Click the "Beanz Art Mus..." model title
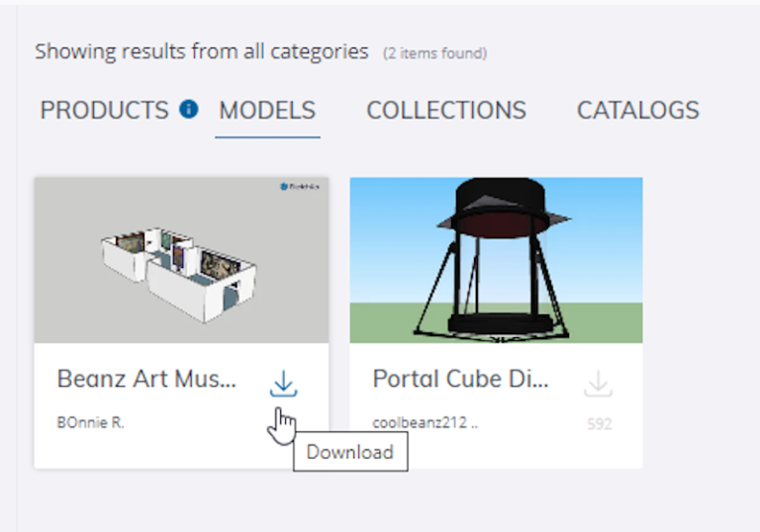The image size is (760, 532). (147, 379)
